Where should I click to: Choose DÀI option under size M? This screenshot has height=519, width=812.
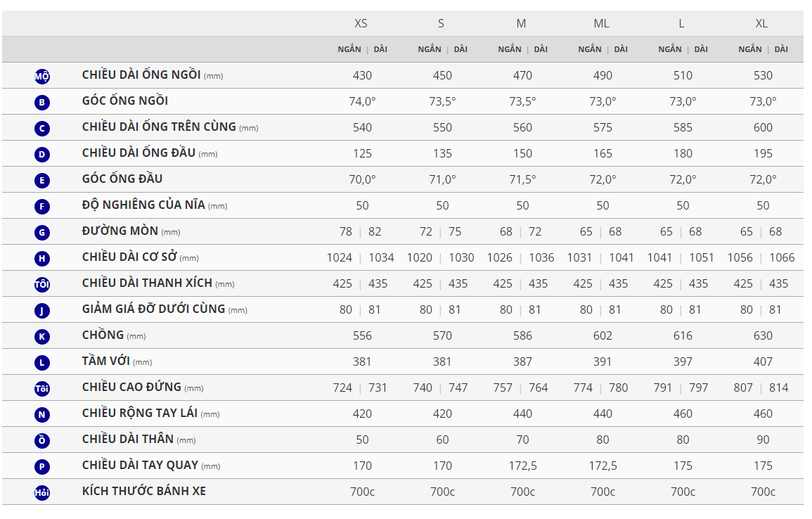(x=541, y=49)
